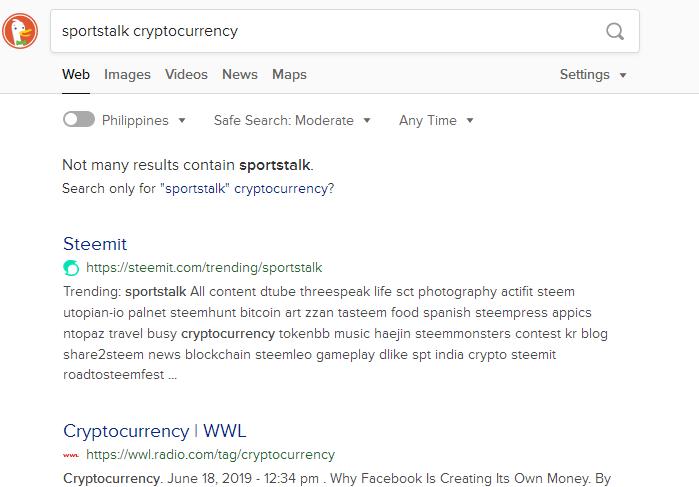
Task: Open the Maps tab
Action: coord(289,74)
